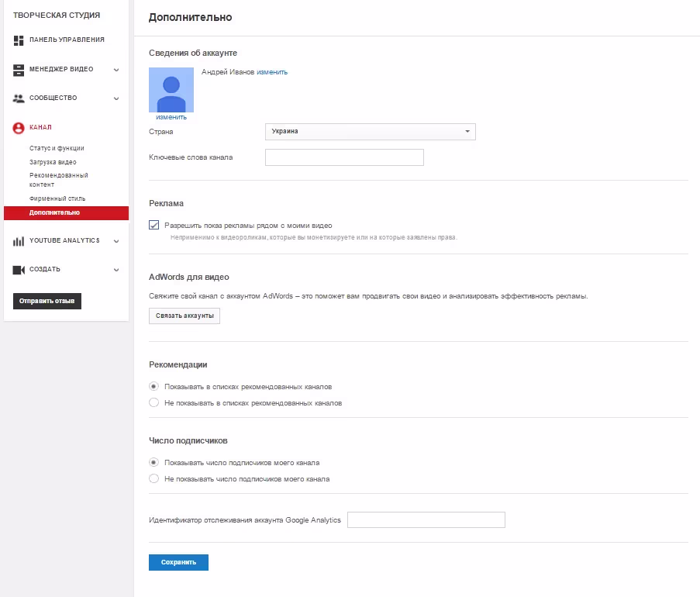Expand the YouTube Analytics chevron
Image resolution: width=700 pixels, height=597 pixels.
[x=116, y=241]
